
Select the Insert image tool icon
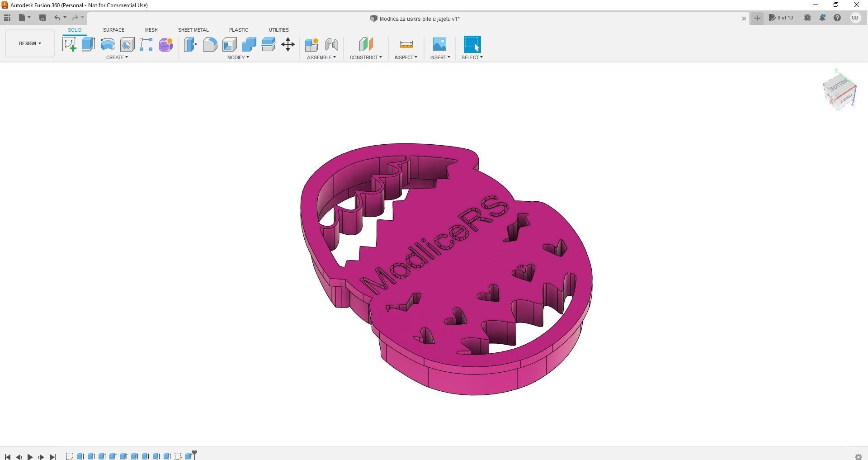point(439,44)
